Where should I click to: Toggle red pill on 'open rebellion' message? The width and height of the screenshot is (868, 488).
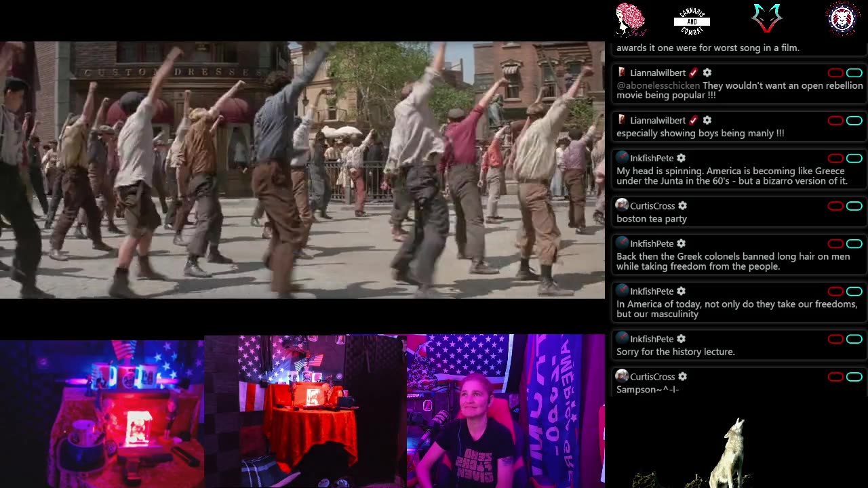click(x=835, y=73)
